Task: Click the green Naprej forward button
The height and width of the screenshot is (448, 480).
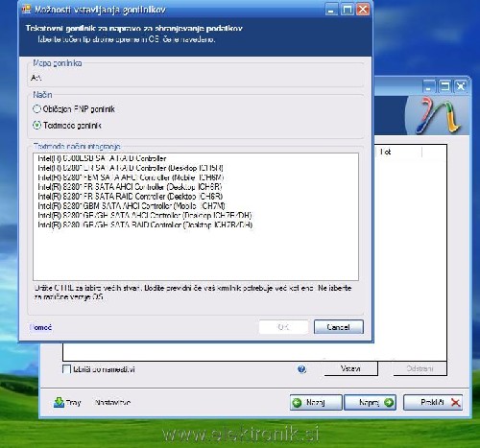Action: [x=371, y=402]
